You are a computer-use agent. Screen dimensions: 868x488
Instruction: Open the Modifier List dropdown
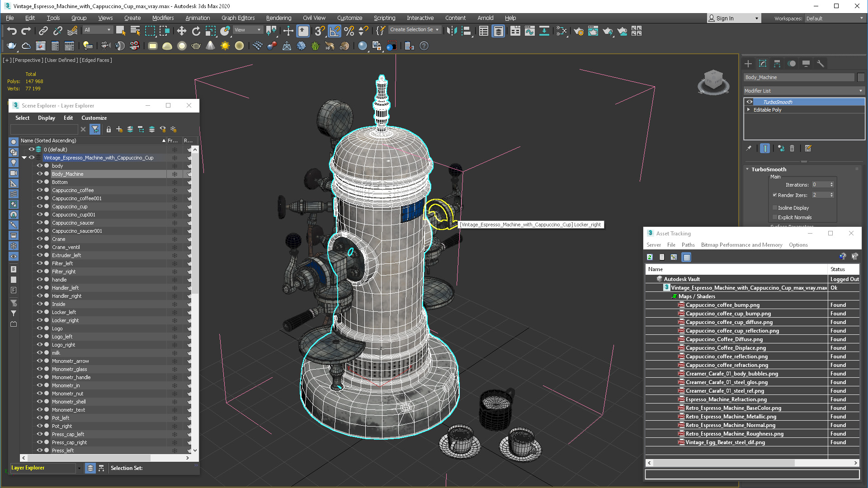[804, 91]
